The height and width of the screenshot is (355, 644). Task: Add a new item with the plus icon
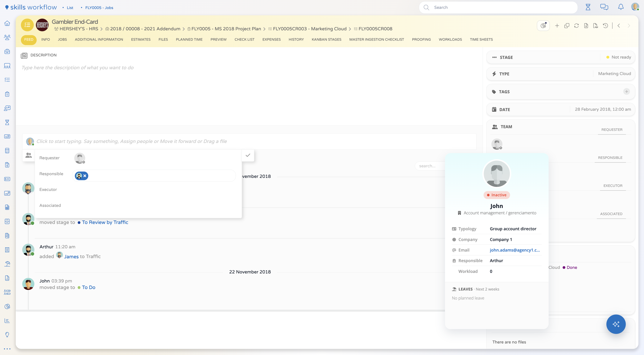(557, 26)
